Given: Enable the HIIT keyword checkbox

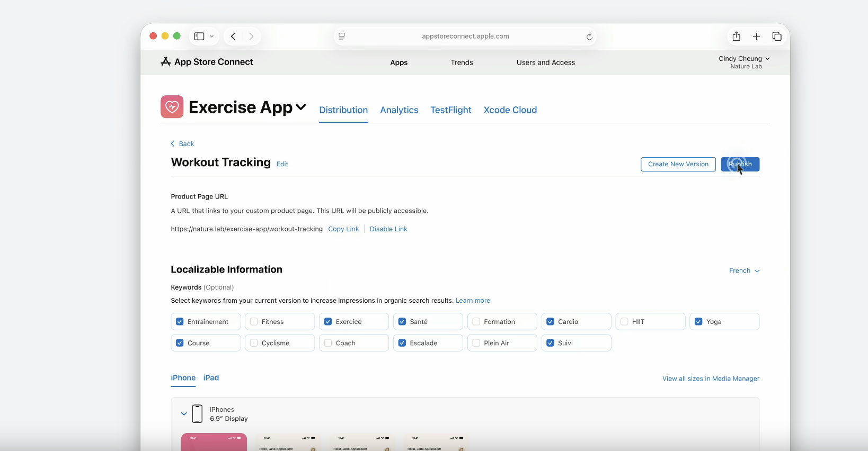Looking at the screenshot, I should click(x=624, y=322).
